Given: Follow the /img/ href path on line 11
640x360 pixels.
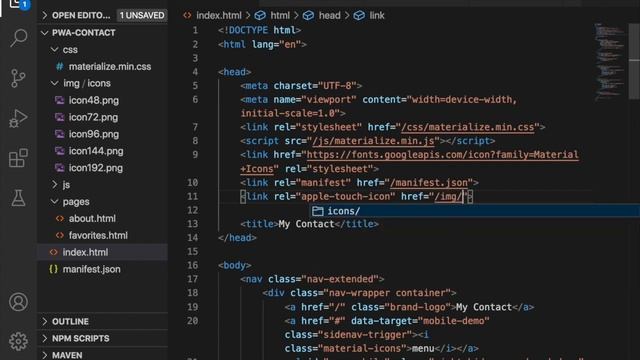Looking at the screenshot, I should [448, 197].
